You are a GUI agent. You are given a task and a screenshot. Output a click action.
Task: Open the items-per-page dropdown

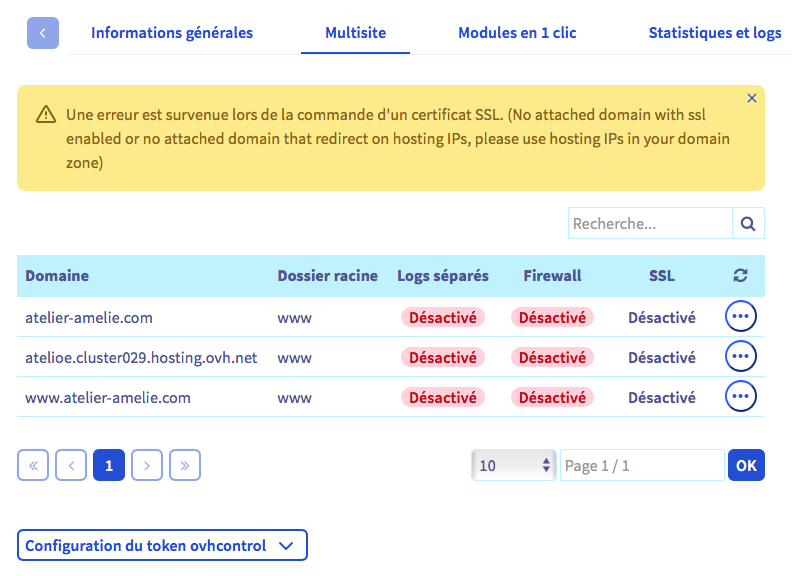point(515,465)
